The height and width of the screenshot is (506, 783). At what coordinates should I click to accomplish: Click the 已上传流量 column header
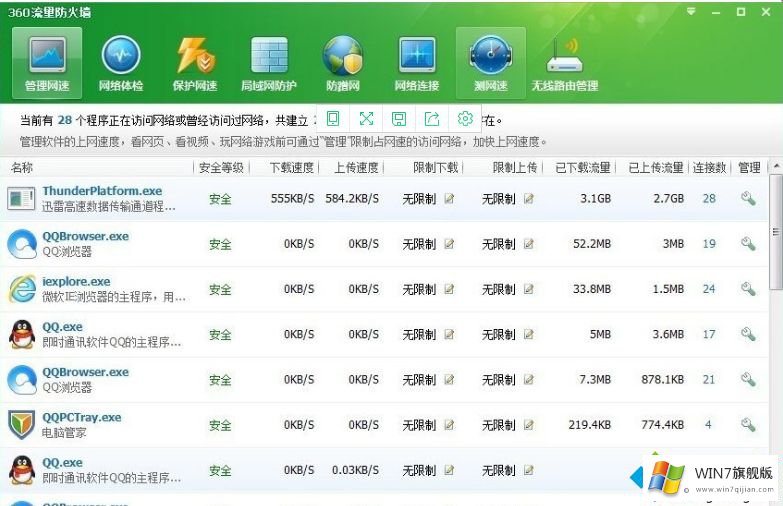click(656, 168)
